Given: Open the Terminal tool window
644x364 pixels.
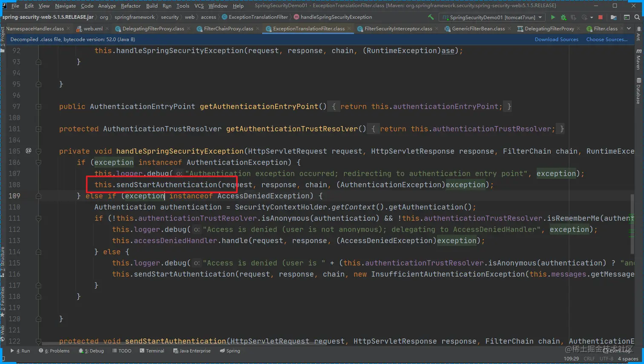Looking at the screenshot, I should click(152, 351).
